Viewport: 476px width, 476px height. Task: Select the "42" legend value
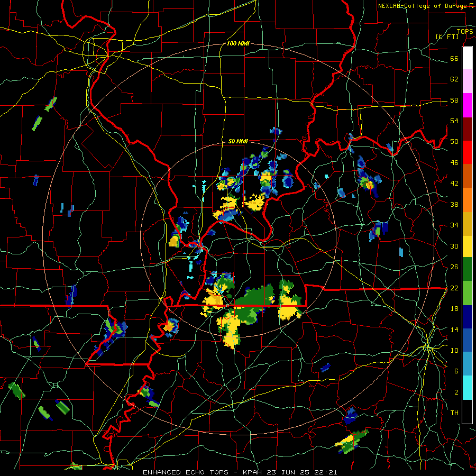click(454, 184)
